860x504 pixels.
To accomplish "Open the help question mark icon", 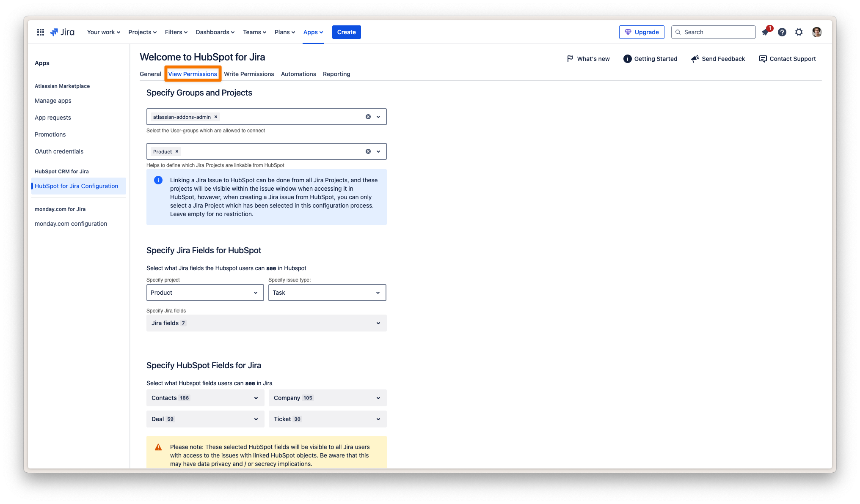I will (782, 32).
